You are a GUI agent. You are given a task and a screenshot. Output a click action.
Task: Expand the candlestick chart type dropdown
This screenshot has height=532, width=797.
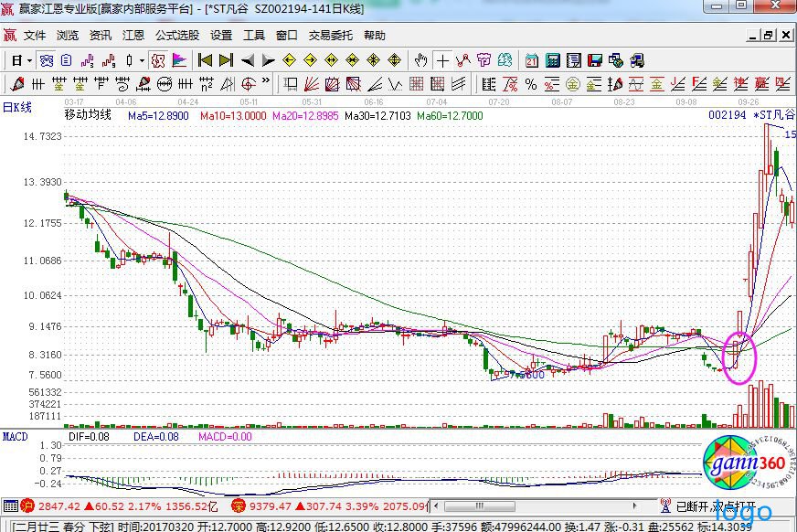pyautogui.click(x=142, y=60)
